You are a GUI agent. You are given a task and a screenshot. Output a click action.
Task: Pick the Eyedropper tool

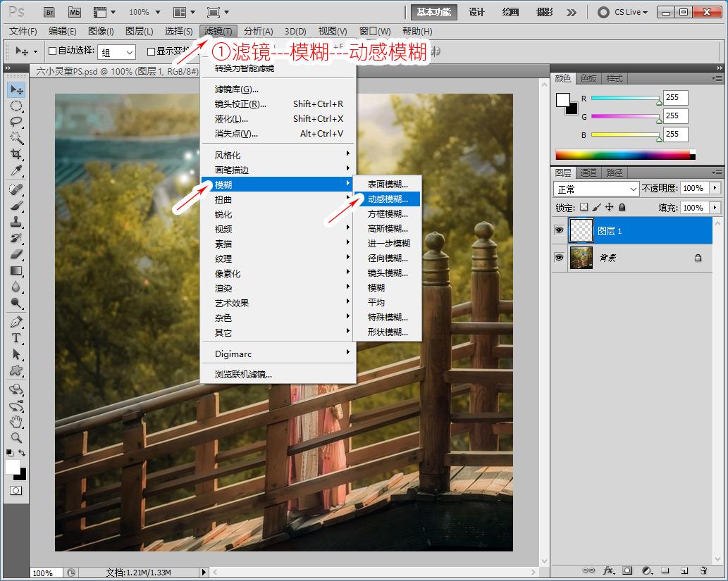[x=16, y=170]
